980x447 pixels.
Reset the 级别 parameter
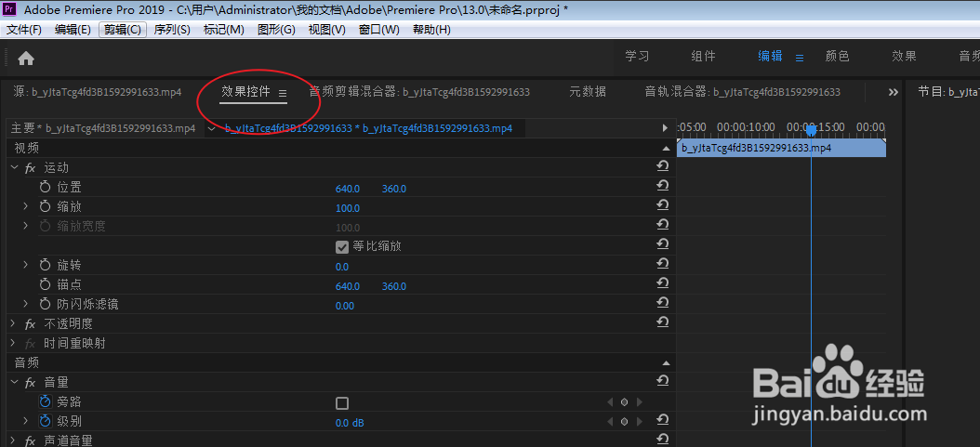pos(663,419)
